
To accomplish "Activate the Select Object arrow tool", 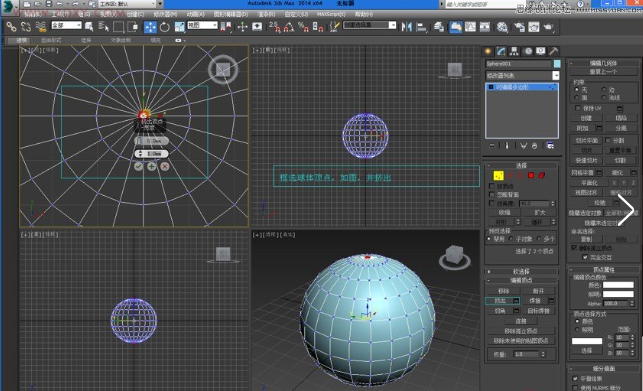I will [x=89, y=27].
